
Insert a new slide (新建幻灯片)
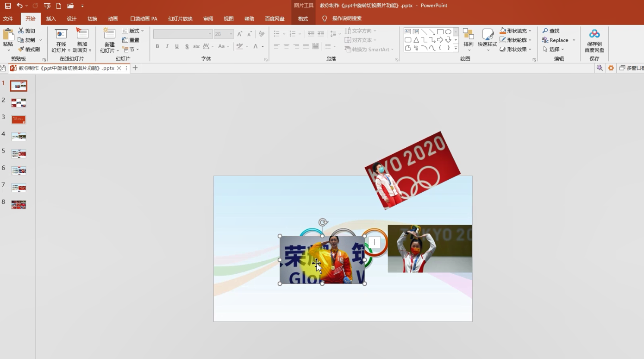109,41
